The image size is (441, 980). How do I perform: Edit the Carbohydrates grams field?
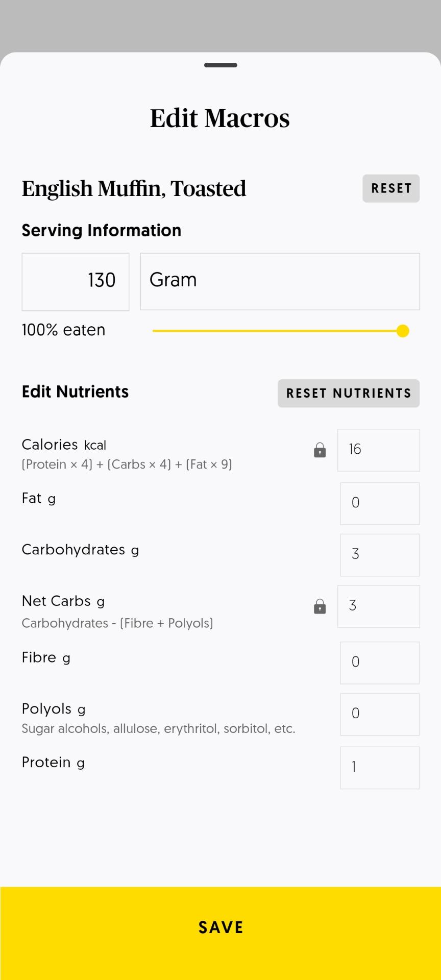click(380, 555)
